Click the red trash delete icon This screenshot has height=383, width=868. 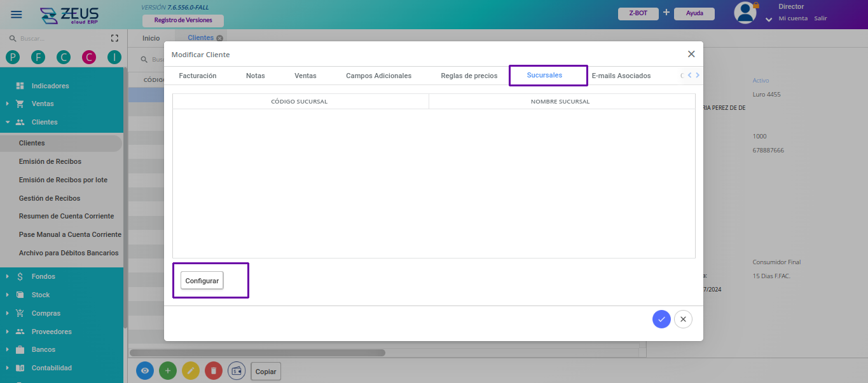tap(214, 371)
